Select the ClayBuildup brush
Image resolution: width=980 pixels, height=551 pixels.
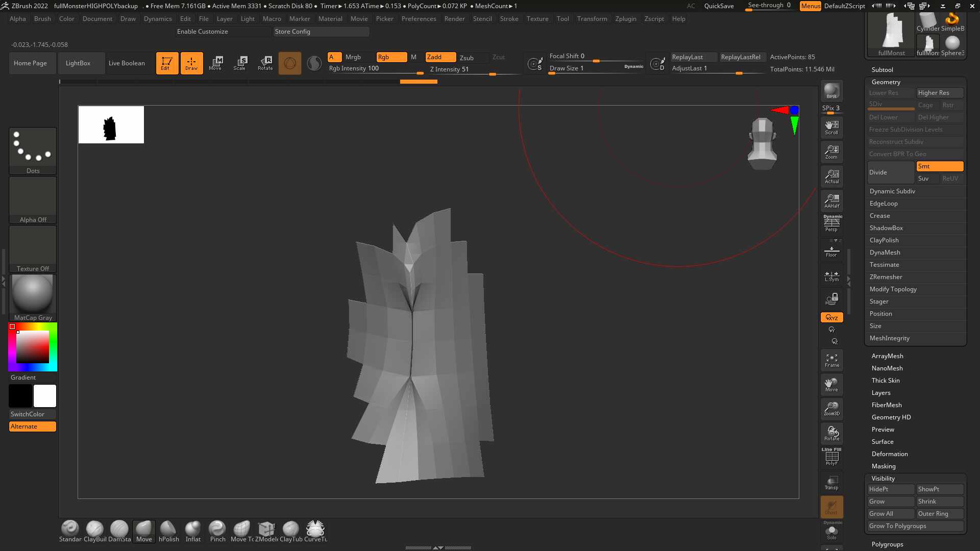coord(95,531)
